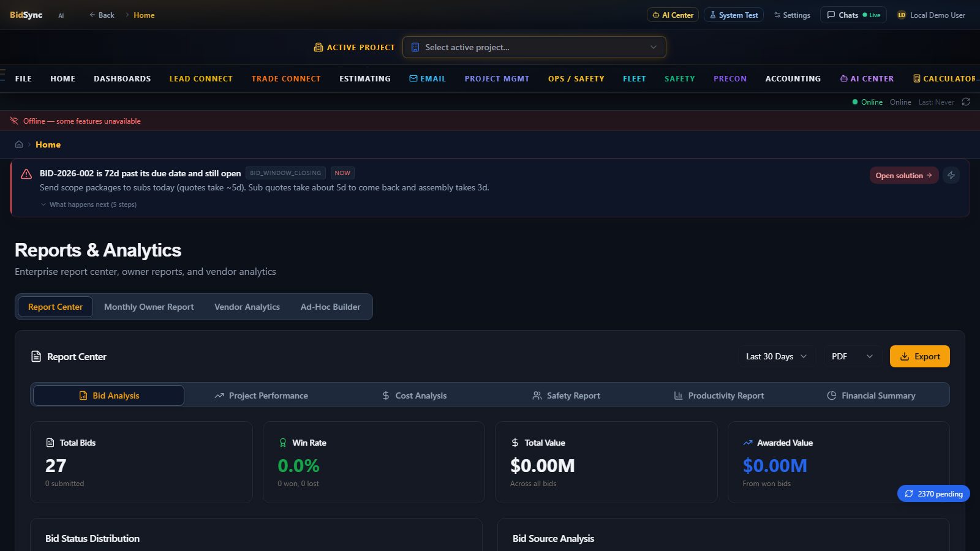Open the TRADE CONNECT menu
Viewport: 980px width, 551px height.
click(286, 78)
